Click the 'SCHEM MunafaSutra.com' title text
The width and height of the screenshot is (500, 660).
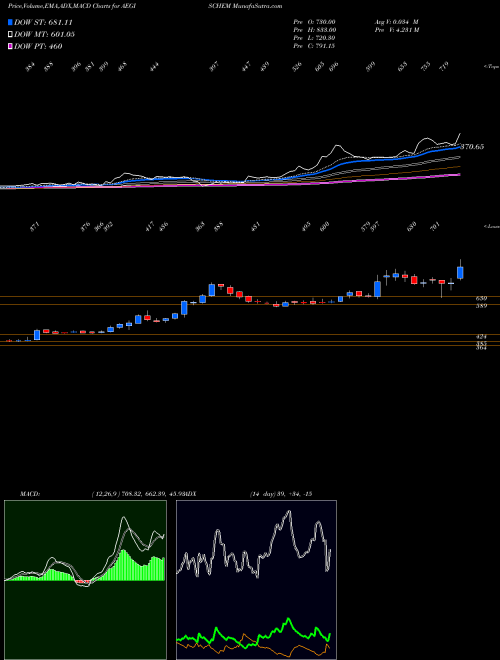pos(245,6)
